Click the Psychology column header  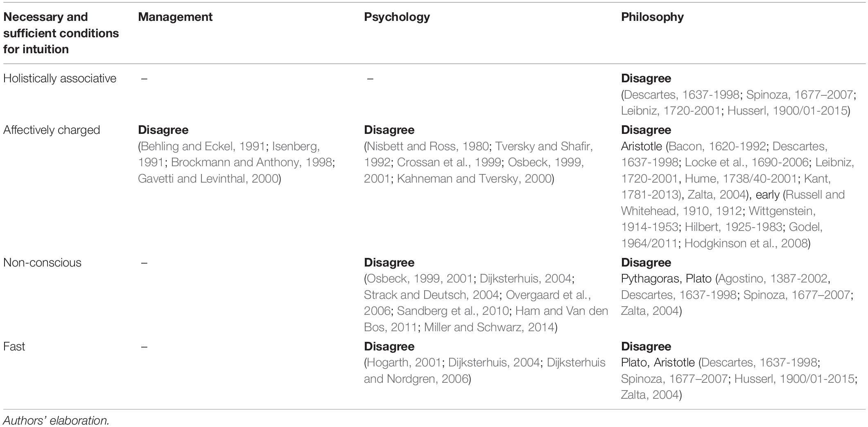coord(397,17)
